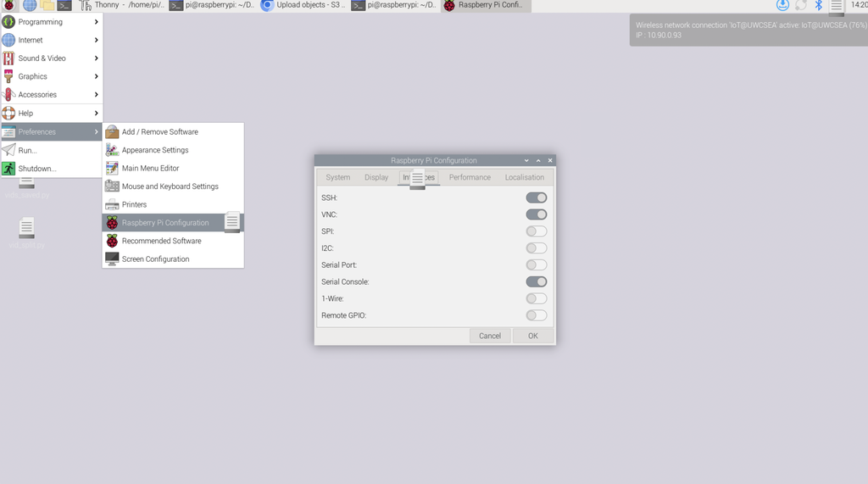Viewport: 868px width, 484px height.
Task: Click the Recommended Software raspberry icon
Action: [x=112, y=241]
